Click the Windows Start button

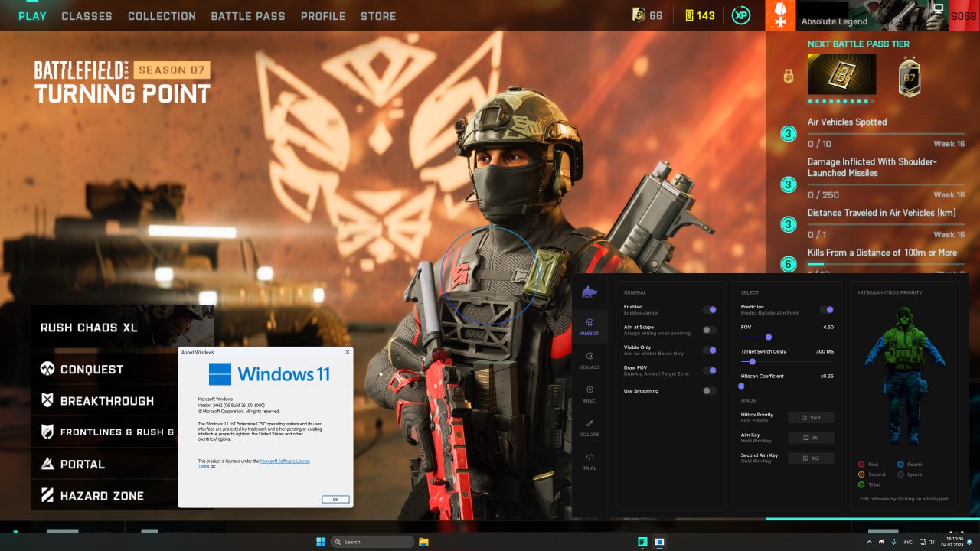pyautogui.click(x=321, y=542)
